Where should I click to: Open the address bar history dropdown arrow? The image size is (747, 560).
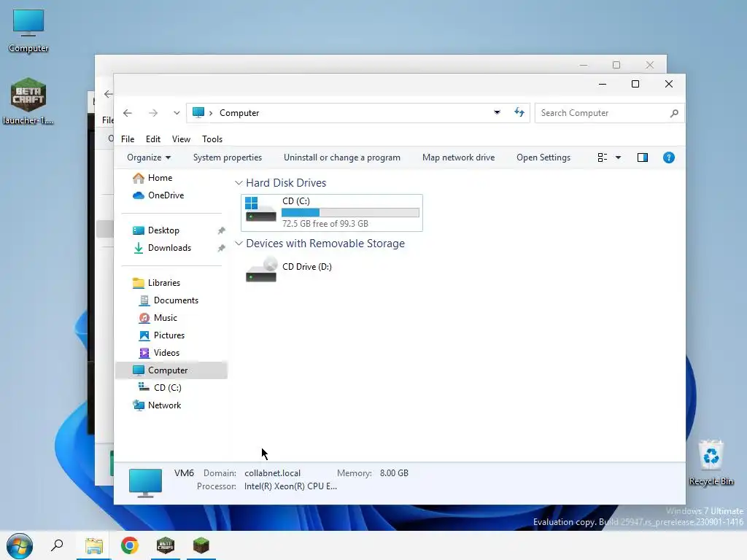click(x=497, y=112)
